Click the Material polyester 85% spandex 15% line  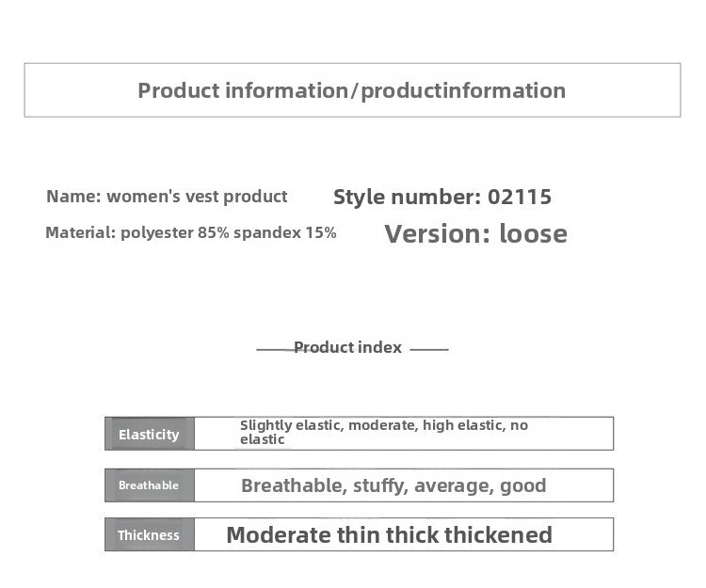191,232
